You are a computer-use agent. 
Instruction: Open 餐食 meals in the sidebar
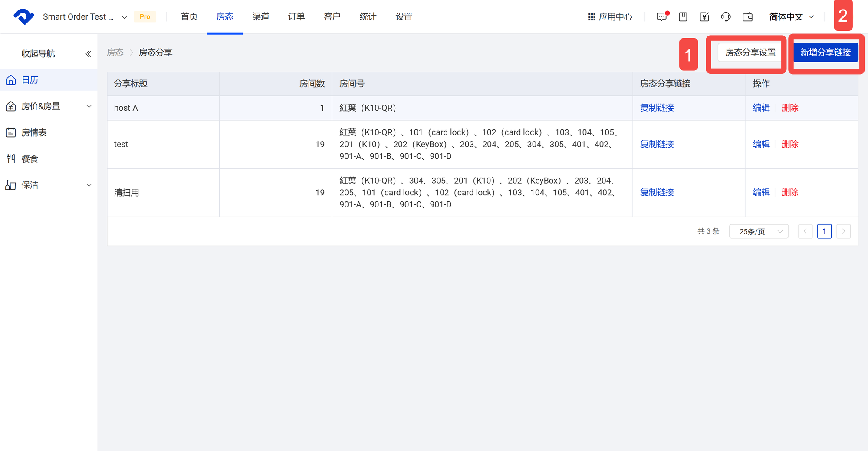[30, 159]
